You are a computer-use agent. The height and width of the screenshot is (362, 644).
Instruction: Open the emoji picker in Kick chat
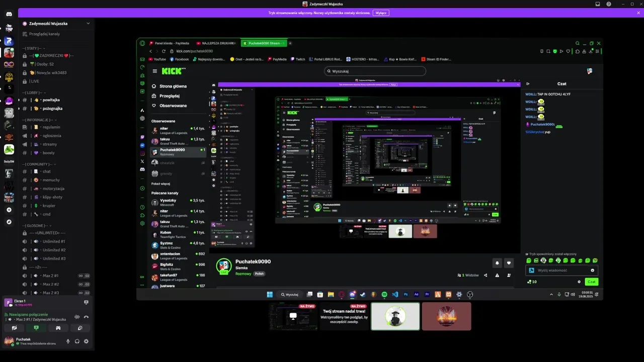coord(593,270)
